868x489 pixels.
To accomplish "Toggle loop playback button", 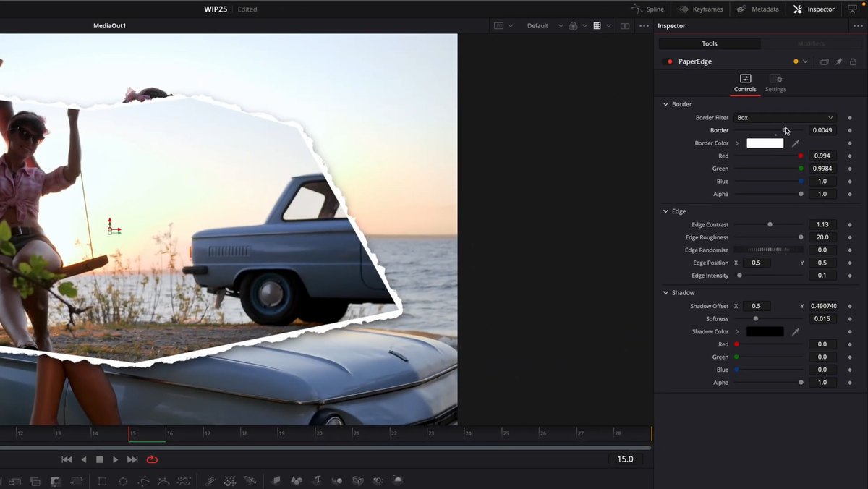I will (x=152, y=459).
